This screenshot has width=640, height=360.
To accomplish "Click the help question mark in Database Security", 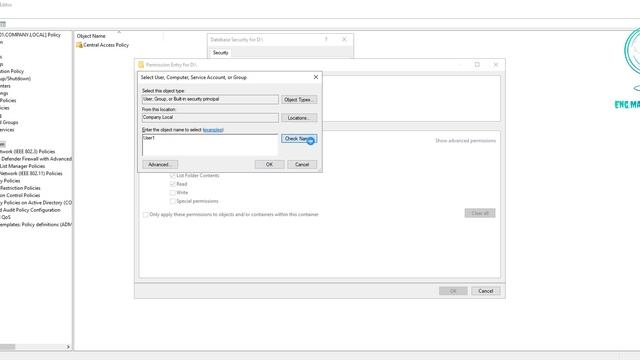I will pos(326,39).
